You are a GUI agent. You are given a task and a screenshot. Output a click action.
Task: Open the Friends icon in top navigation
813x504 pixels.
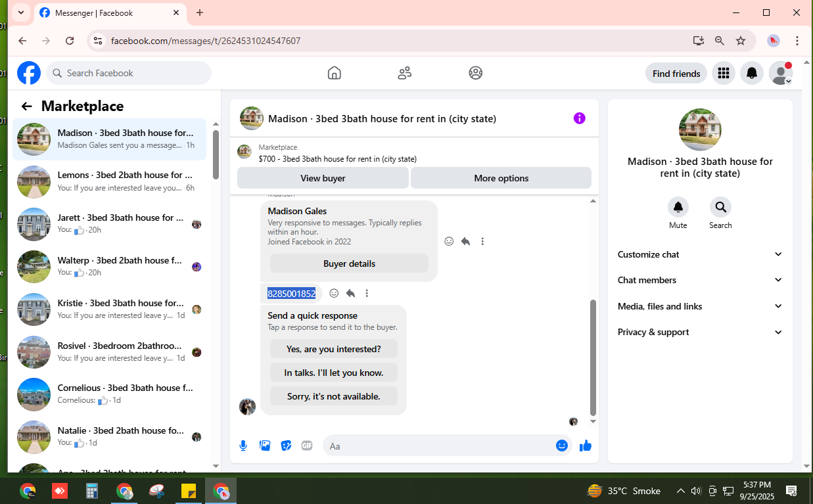pos(405,73)
